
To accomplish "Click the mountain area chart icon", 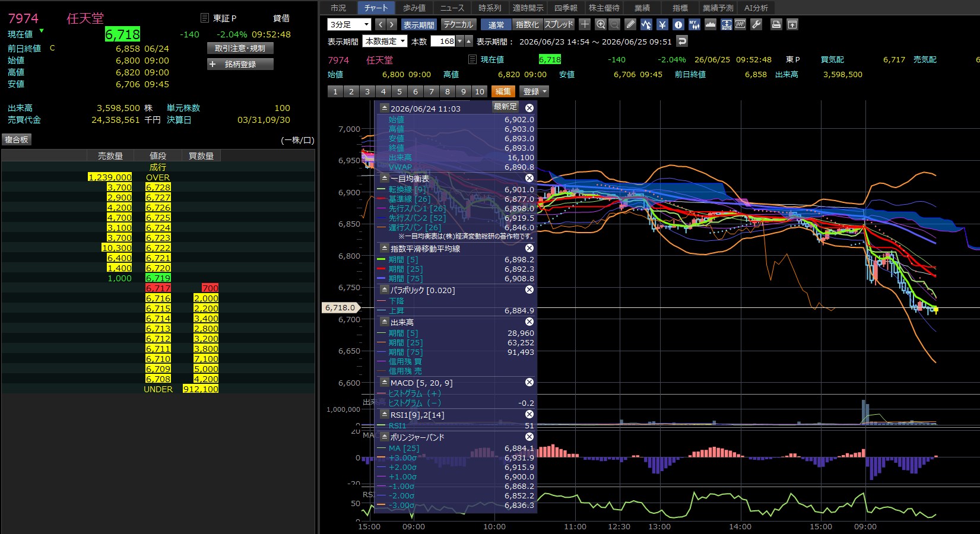I will click(x=710, y=24).
